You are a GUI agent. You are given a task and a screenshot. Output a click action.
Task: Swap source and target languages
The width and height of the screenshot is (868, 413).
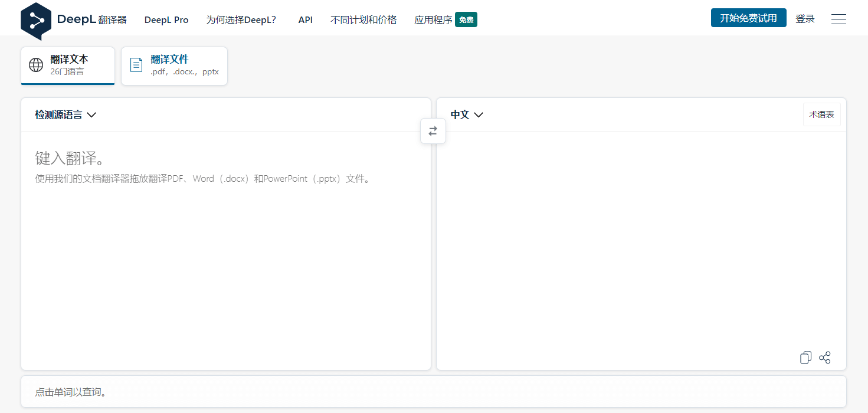[x=433, y=131]
